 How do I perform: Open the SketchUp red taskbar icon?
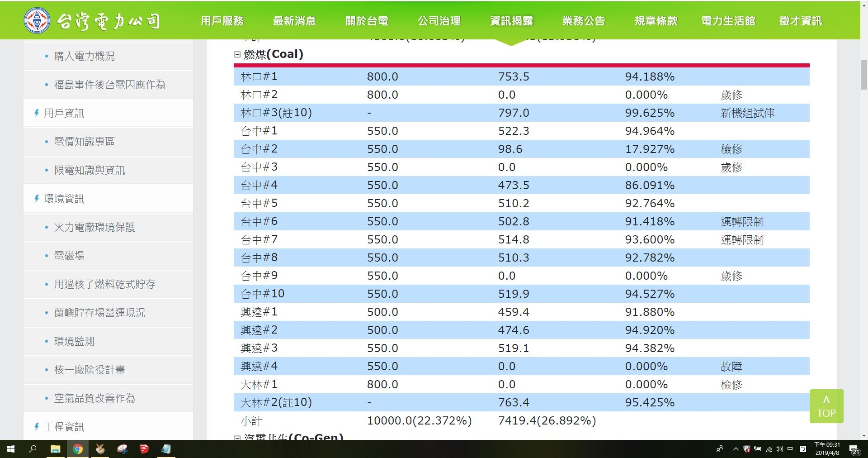[x=144, y=449]
